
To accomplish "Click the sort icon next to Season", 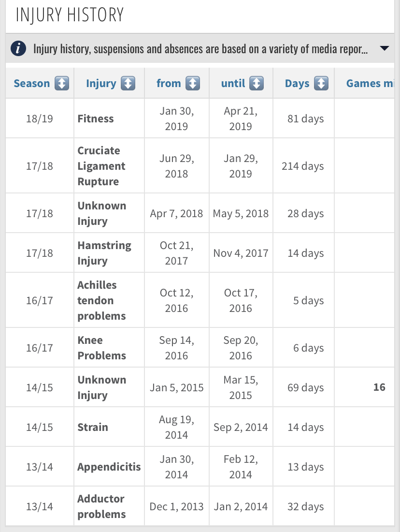I will point(62,84).
